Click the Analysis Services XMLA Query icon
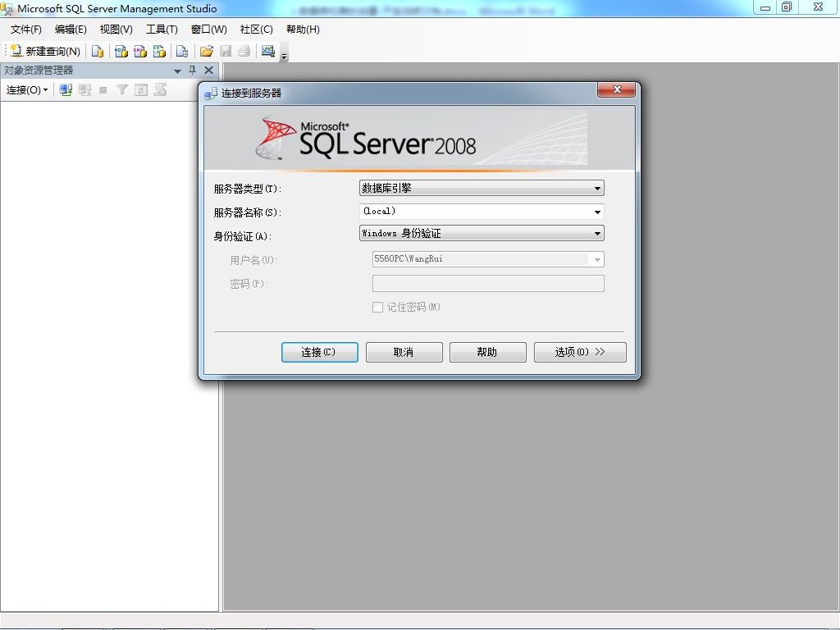The height and width of the screenshot is (630, 840). 159,51
